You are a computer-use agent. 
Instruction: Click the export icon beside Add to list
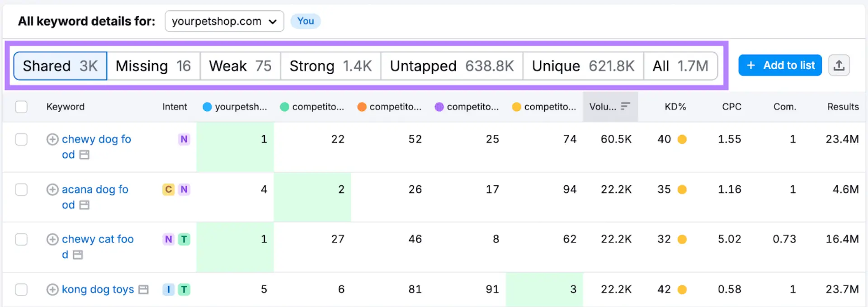pos(839,65)
